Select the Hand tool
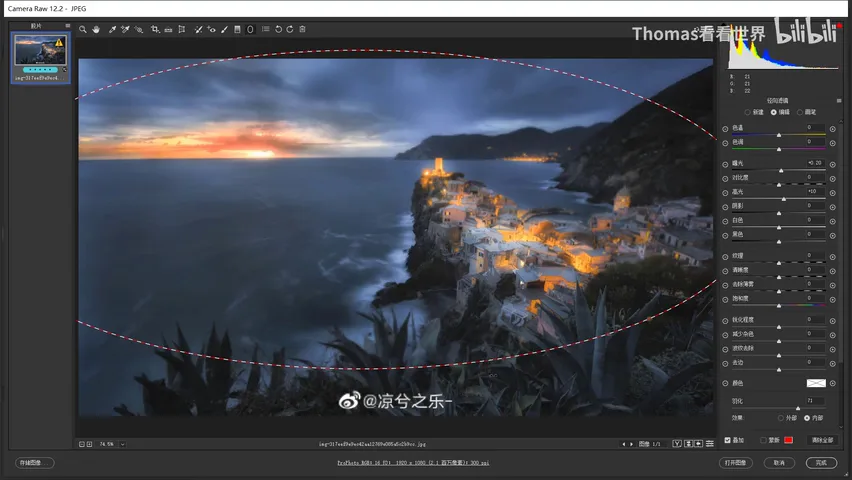Screen dimensions: 852x480 (x=96, y=29)
